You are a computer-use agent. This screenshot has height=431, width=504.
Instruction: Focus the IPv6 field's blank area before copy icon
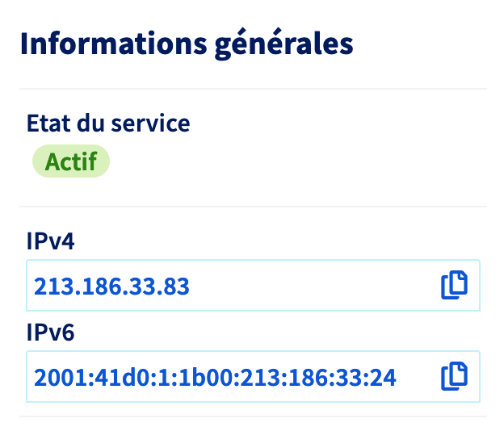pyautogui.click(x=418, y=377)
